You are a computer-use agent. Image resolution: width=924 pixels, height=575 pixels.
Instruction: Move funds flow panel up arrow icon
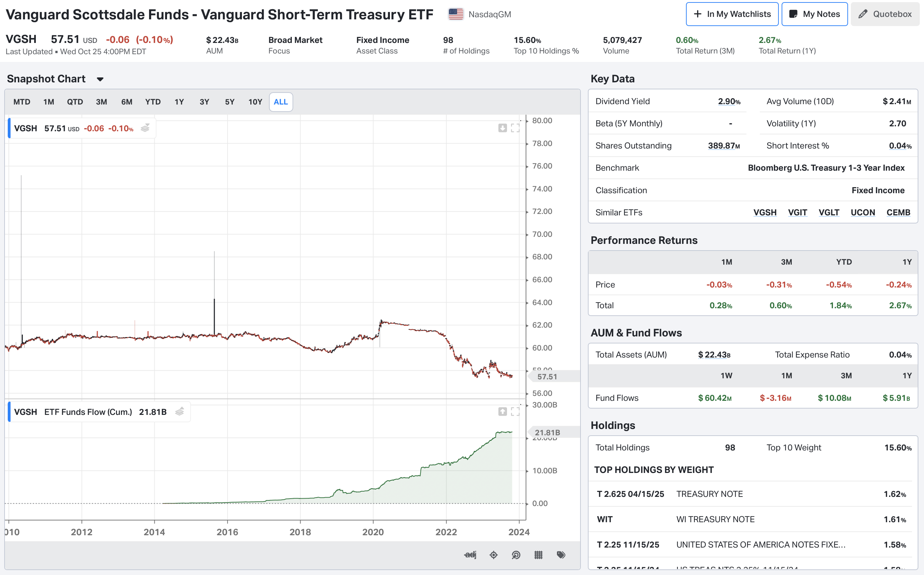point(502,411)
